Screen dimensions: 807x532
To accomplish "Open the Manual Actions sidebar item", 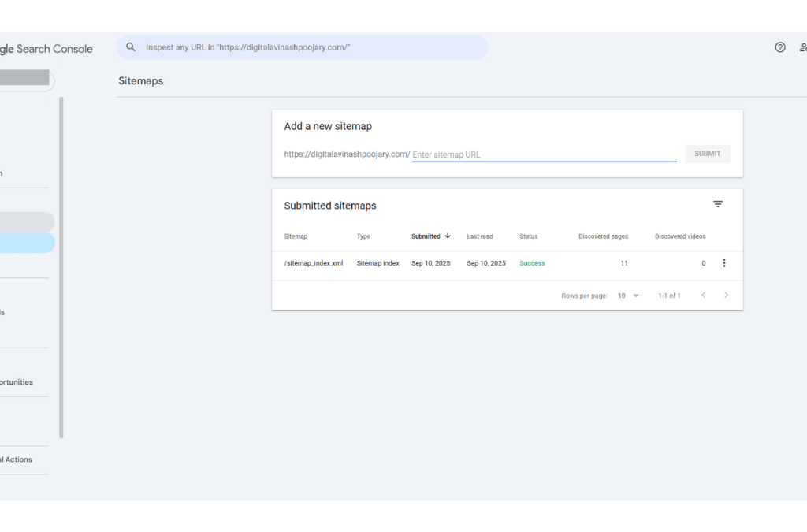I will tap(17, 459).
